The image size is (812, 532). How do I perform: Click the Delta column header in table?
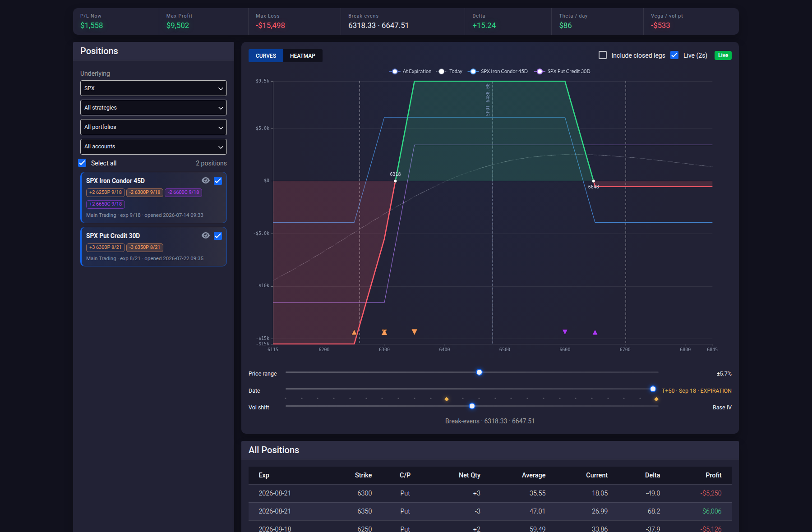652,475
